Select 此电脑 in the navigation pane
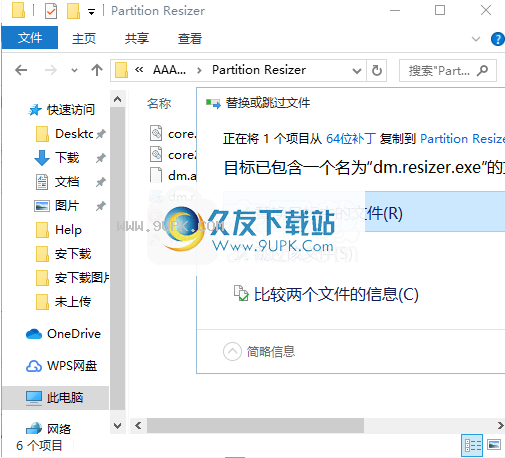Image resolution: width=505 pixels, height=458 pixels. point(55,398)
